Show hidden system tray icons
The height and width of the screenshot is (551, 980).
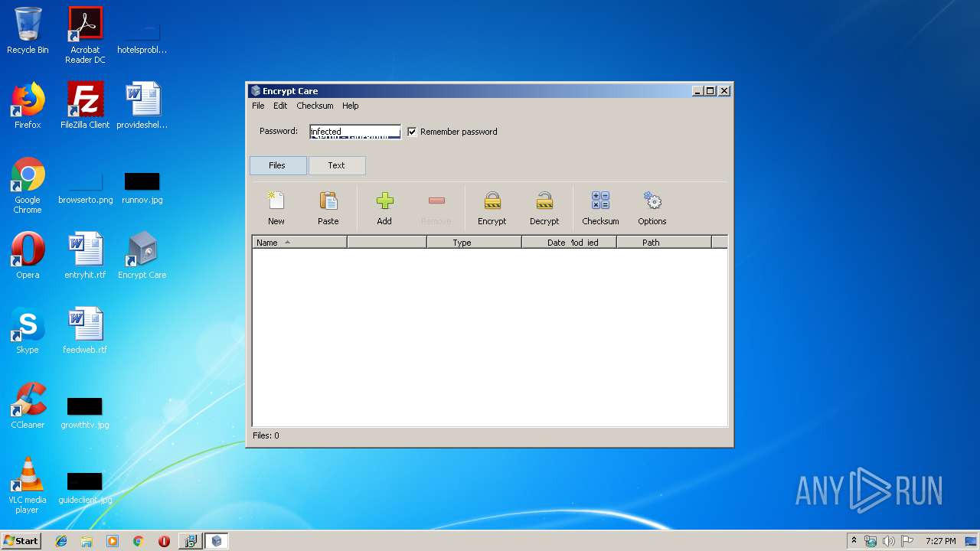[854, 541]
